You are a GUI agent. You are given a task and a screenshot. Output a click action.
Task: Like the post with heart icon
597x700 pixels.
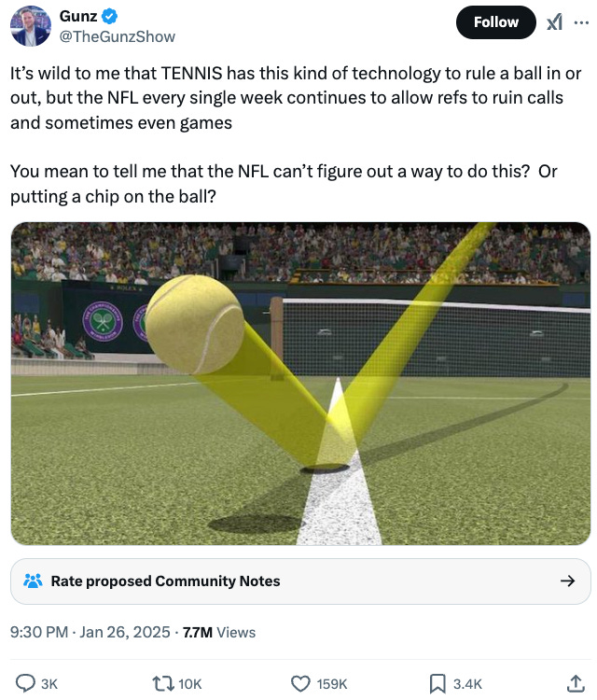click(300, 683)
